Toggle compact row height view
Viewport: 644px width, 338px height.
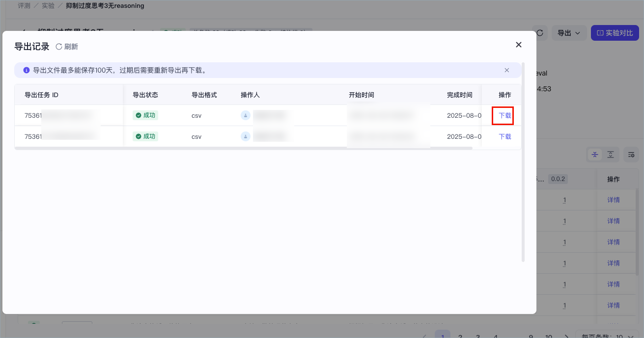click(x=595, y=155)
